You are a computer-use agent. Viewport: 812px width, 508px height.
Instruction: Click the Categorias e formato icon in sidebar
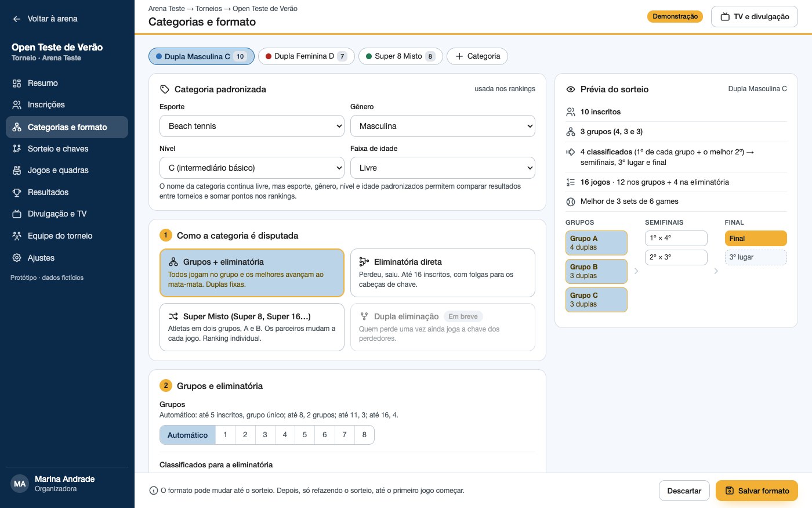pos(17,127)
